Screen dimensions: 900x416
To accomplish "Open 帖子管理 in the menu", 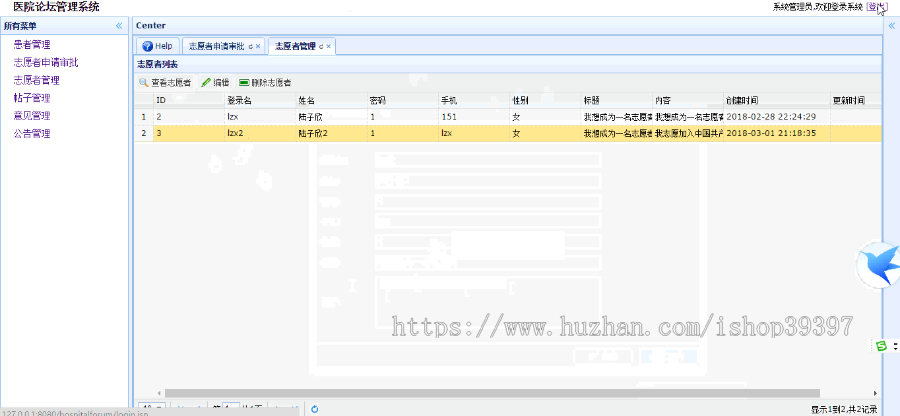I will [32, 98].
